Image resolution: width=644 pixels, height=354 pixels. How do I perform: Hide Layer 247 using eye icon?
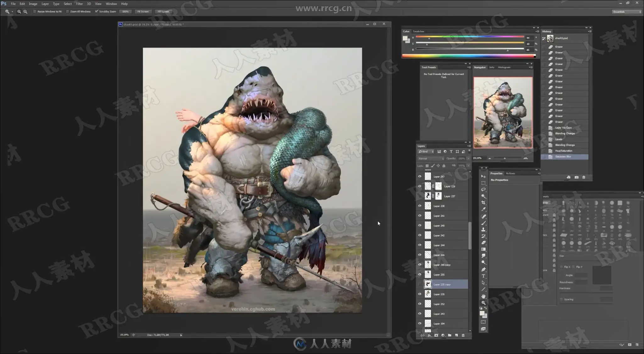tap(419, 176)
